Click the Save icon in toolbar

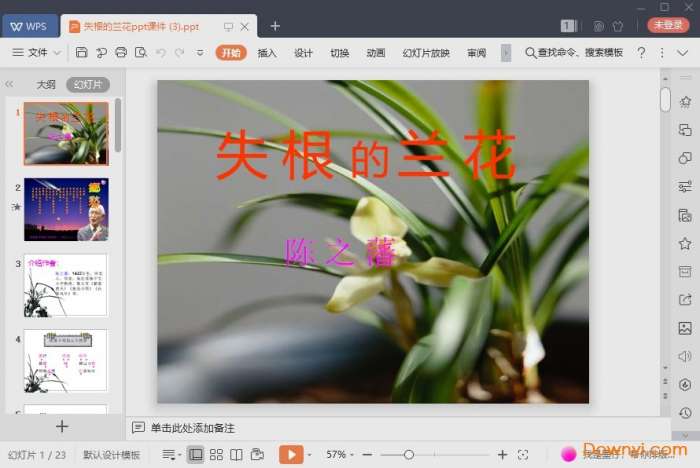coord(81,53)
